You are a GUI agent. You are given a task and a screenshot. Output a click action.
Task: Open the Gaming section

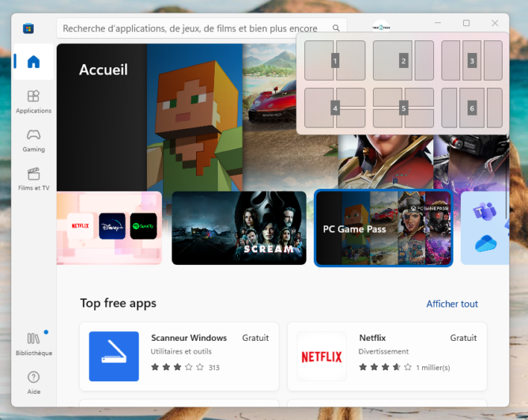point(33,140)
